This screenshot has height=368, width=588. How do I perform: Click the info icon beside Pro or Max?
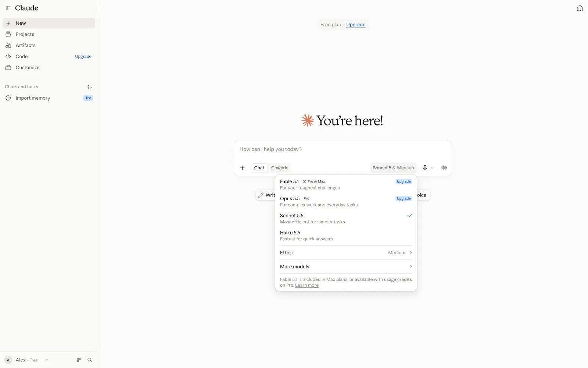pyautogui.click(x=304, y=181)
